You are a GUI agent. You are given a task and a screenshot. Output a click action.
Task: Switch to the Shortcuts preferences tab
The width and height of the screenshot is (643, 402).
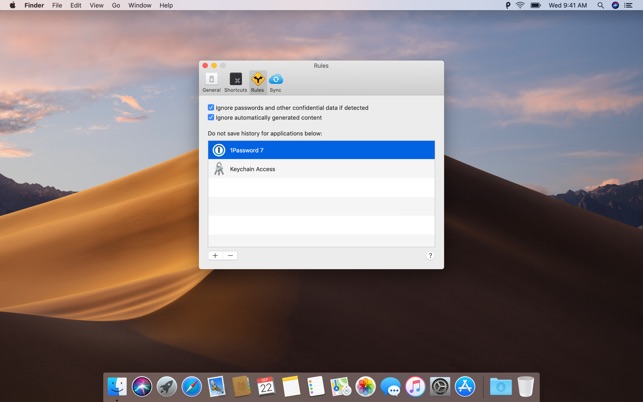point(235,82)
